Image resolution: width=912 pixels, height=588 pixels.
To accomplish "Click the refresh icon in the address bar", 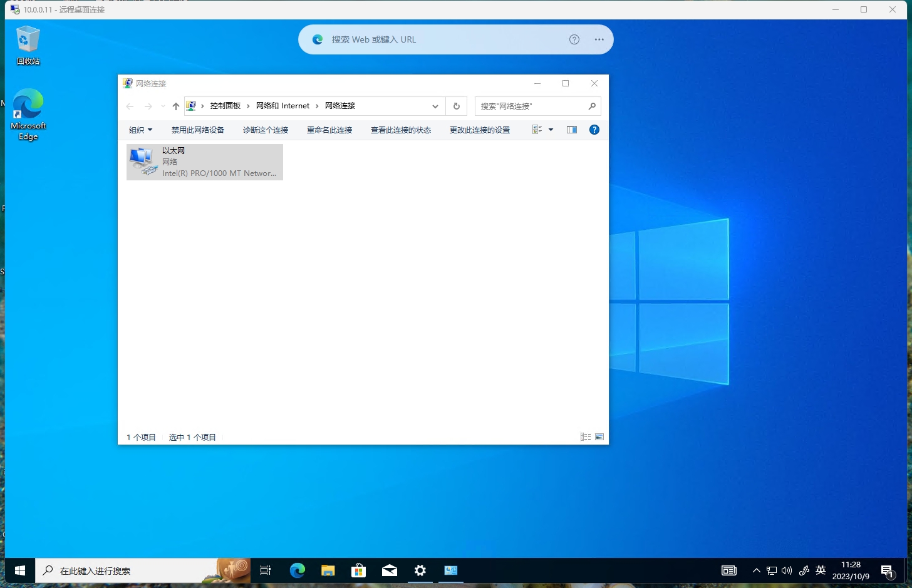I will [456, 106].
